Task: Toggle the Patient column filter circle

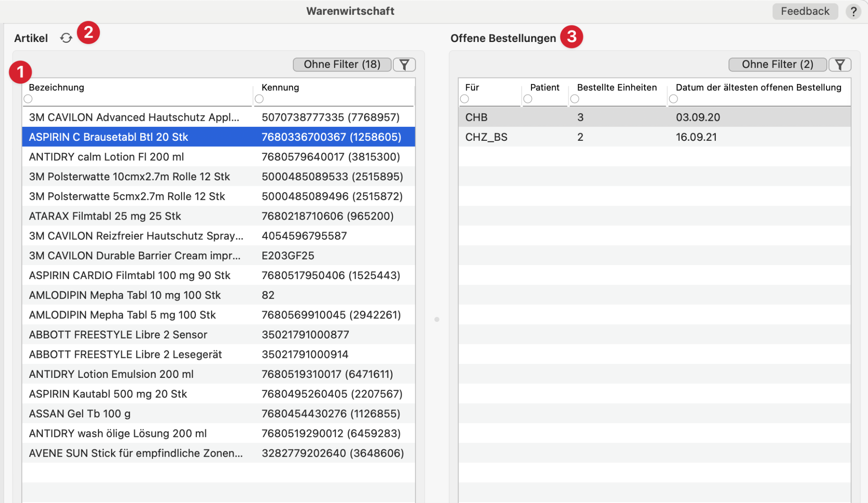Action: [528, 99]
